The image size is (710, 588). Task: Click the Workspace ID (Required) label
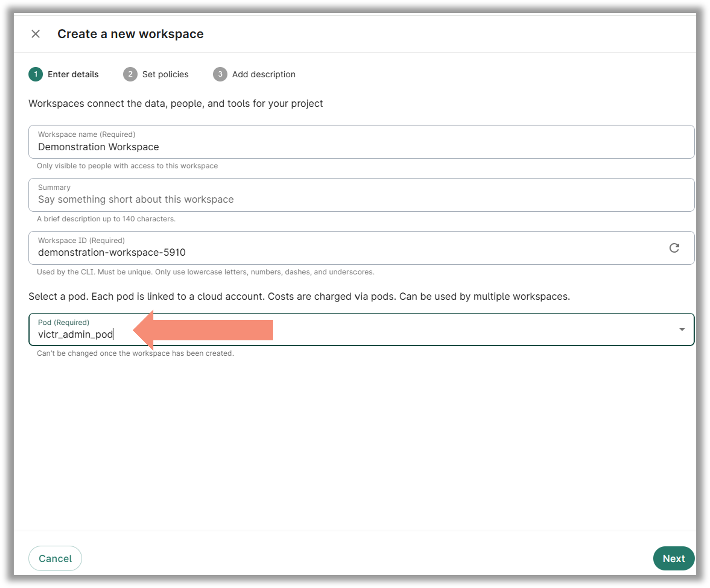81,240
